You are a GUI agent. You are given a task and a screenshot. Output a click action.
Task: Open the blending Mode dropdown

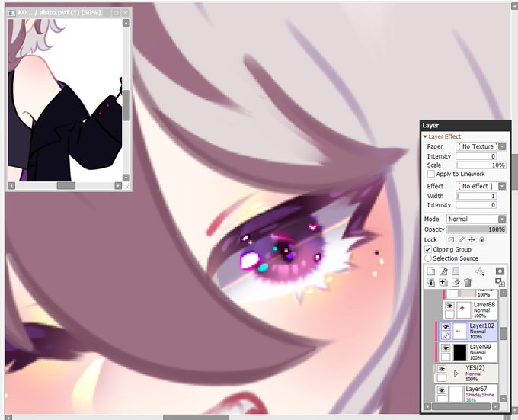502,219
